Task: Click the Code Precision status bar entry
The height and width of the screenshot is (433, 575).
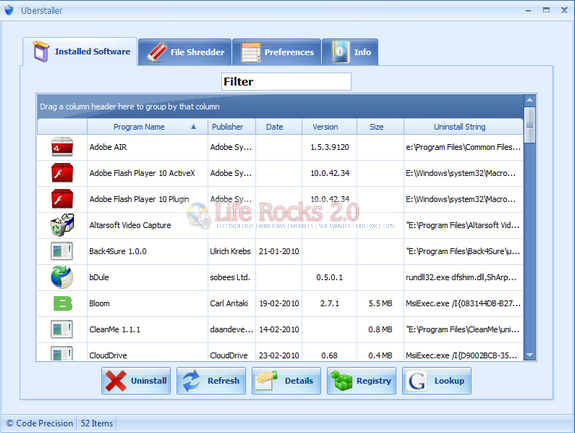Action: pos(40,423)
